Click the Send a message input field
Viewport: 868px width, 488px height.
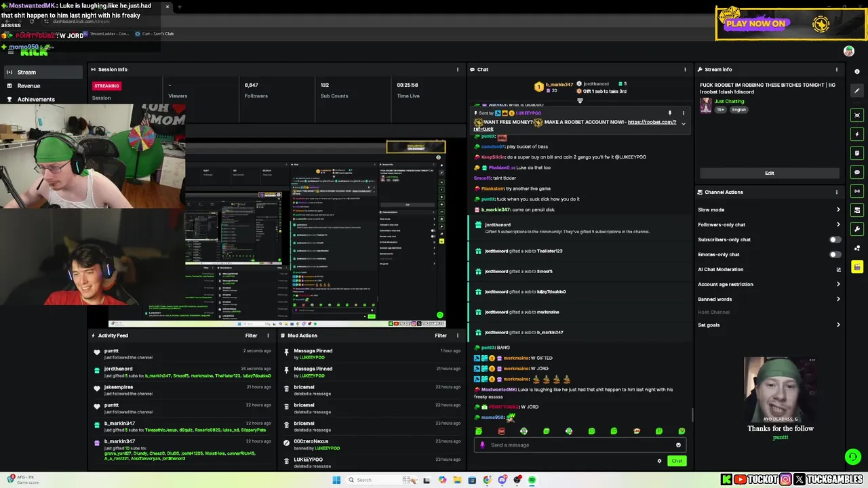pyautogui.click(x=580, y=445)
